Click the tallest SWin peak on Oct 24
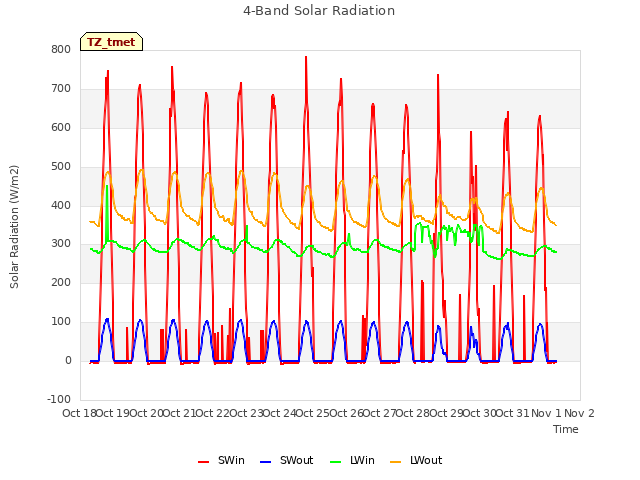This screenshot has height=480, width=640. click(x=306, y=57)
